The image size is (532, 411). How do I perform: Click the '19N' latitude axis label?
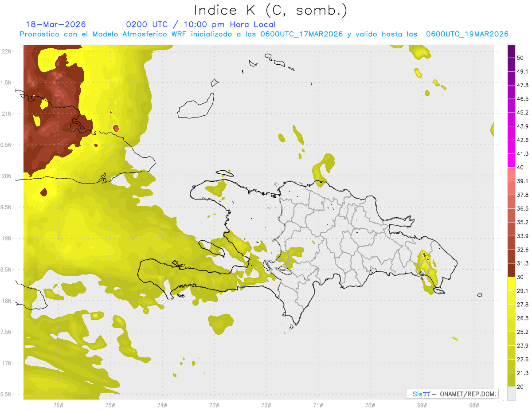7,238
